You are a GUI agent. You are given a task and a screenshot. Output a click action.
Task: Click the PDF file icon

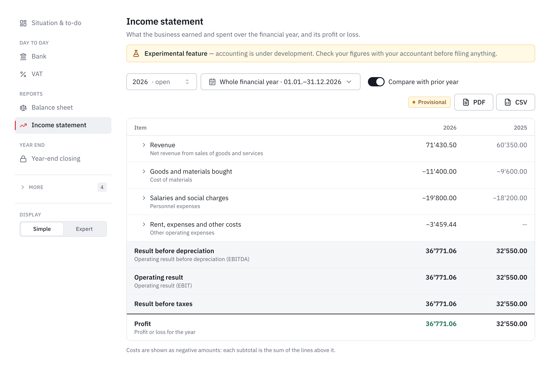[x=466, y=102]
